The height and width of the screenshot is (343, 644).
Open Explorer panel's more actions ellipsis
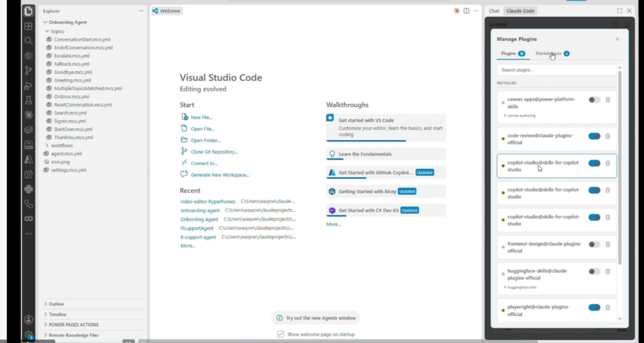(142, 11)
